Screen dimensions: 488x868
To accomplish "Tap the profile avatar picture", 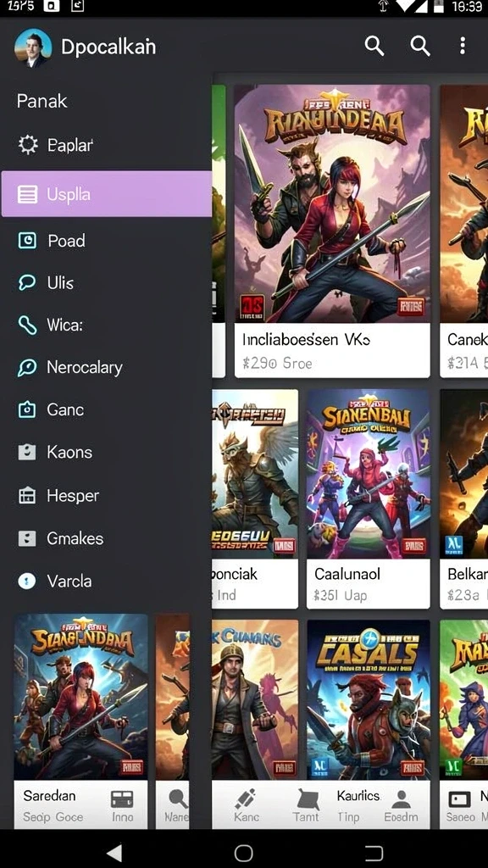I will 33,47.
